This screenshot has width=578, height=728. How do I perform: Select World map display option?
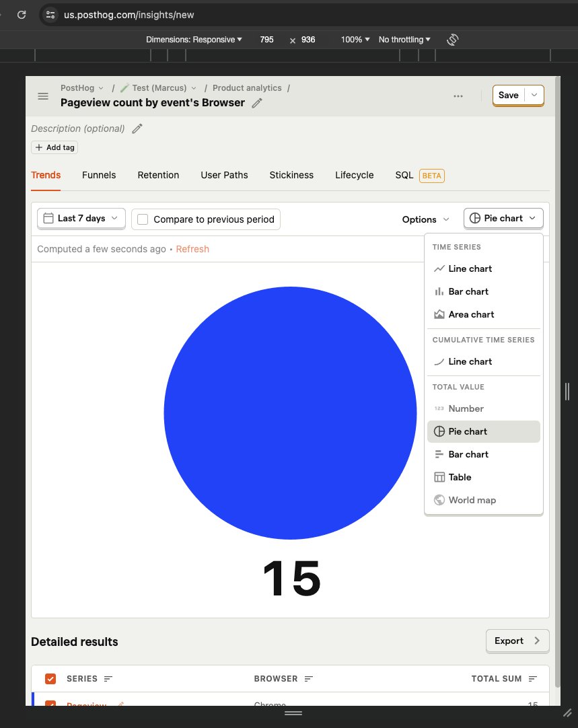tap(483, 500)
